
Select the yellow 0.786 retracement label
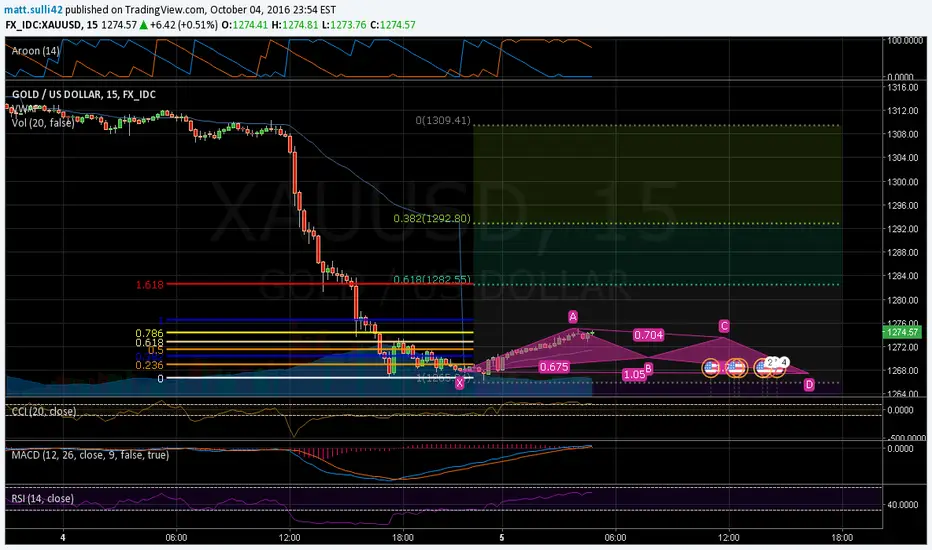[149, 334]
